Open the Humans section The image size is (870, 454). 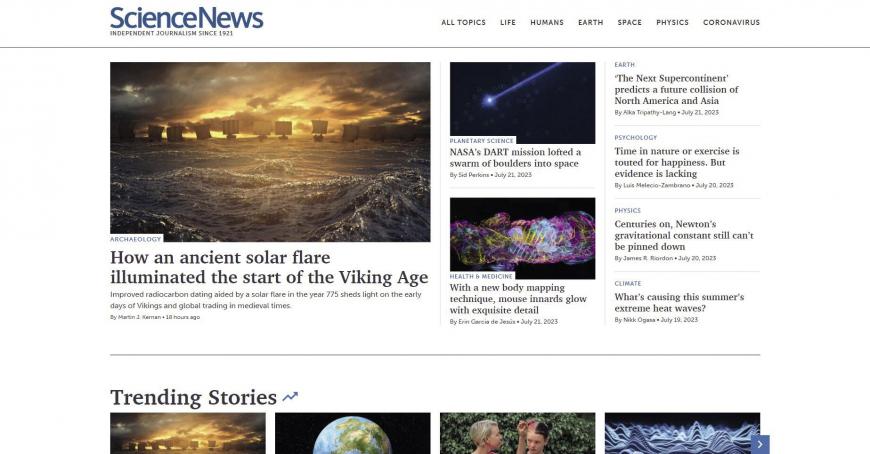(x=547, y=23)
